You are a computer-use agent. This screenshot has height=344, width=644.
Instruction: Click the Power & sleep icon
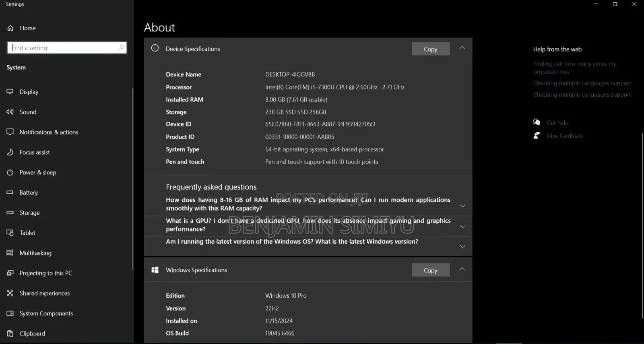click(x=10, y=172)
